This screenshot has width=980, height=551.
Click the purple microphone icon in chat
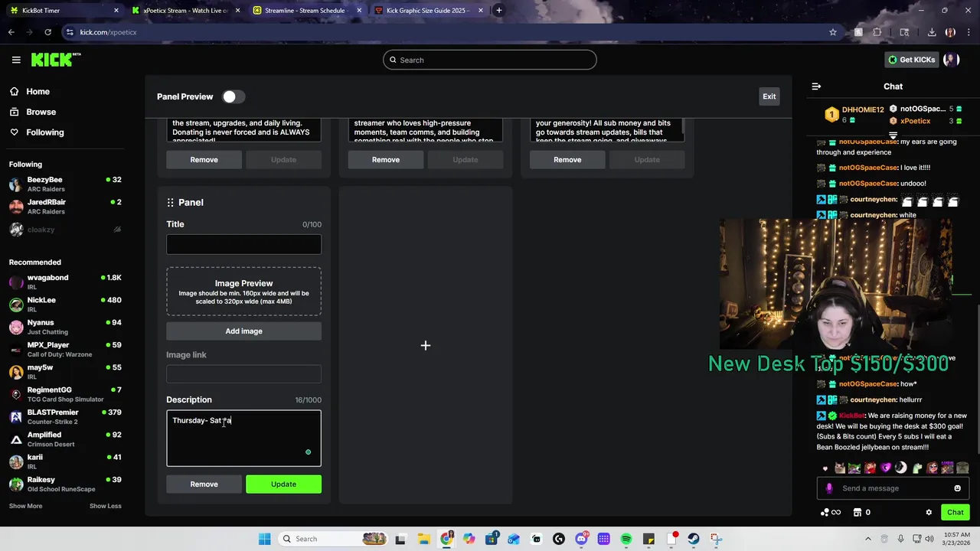tap(829, 488)
